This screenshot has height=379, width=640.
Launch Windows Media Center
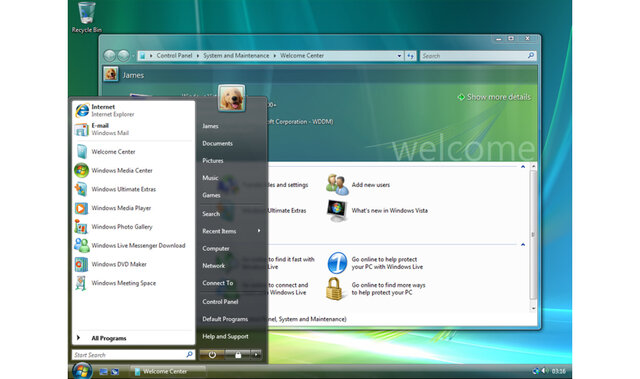[133, 170]
